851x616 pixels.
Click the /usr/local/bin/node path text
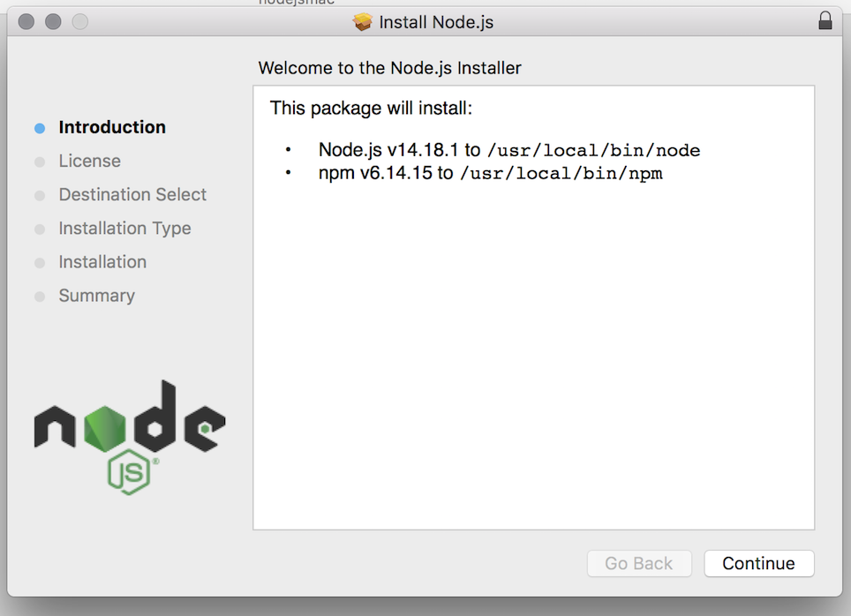(x=593, y=150)
